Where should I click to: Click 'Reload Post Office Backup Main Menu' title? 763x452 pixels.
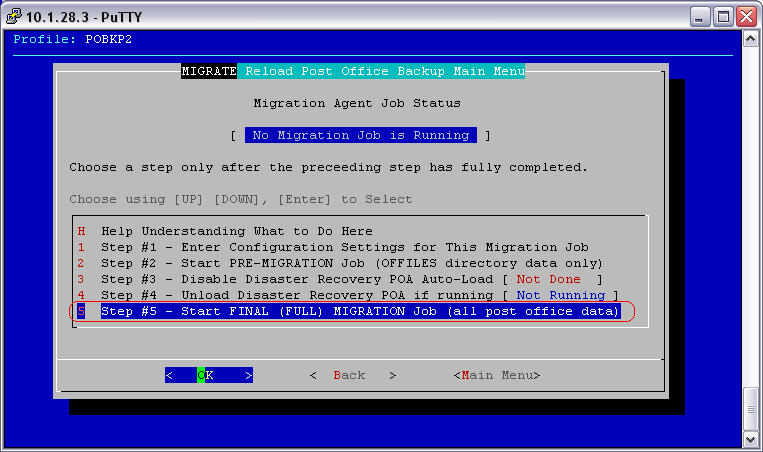(x=385, y=71)
